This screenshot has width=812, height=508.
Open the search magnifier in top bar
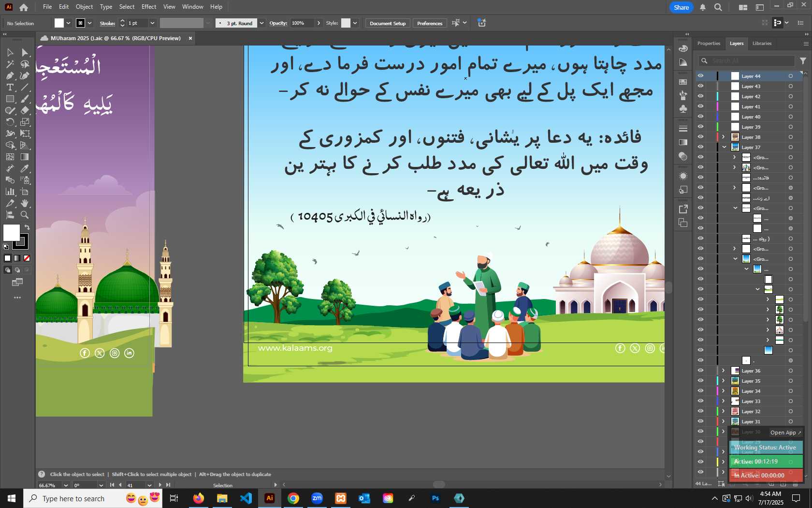pyautogui.click(x=718, y=7)
